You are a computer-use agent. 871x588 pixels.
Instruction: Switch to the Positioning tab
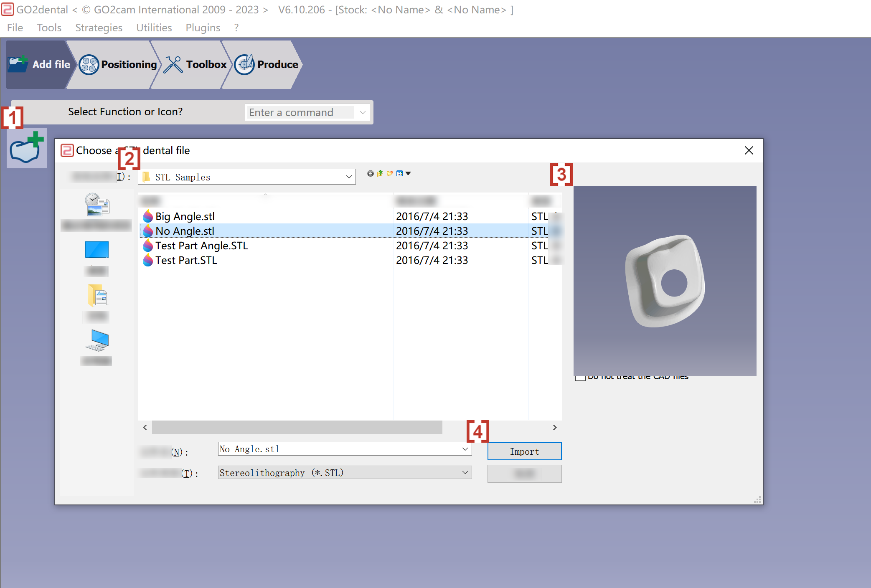coord(118,65)
